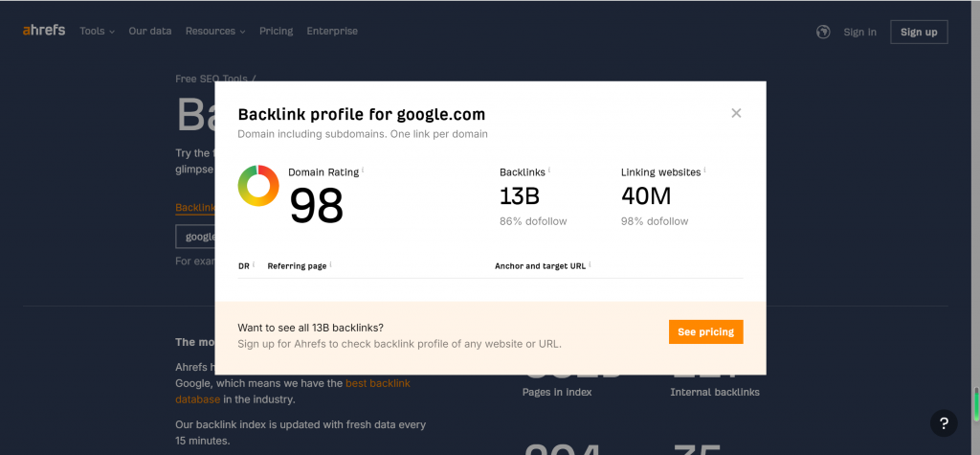Image resolution: width=980 pixels, height=455 pixels.
Task: Click the 98% dofollow text
Action: [655, 221]
